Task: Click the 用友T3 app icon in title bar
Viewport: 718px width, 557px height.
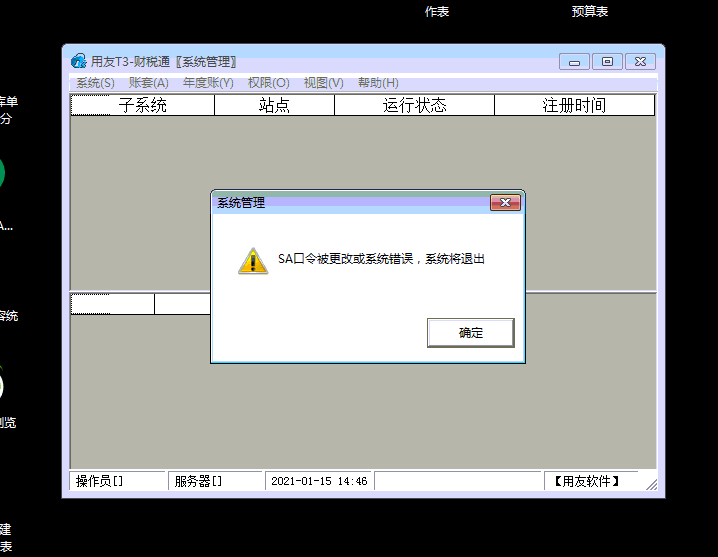Action: (x=79, y=61)
